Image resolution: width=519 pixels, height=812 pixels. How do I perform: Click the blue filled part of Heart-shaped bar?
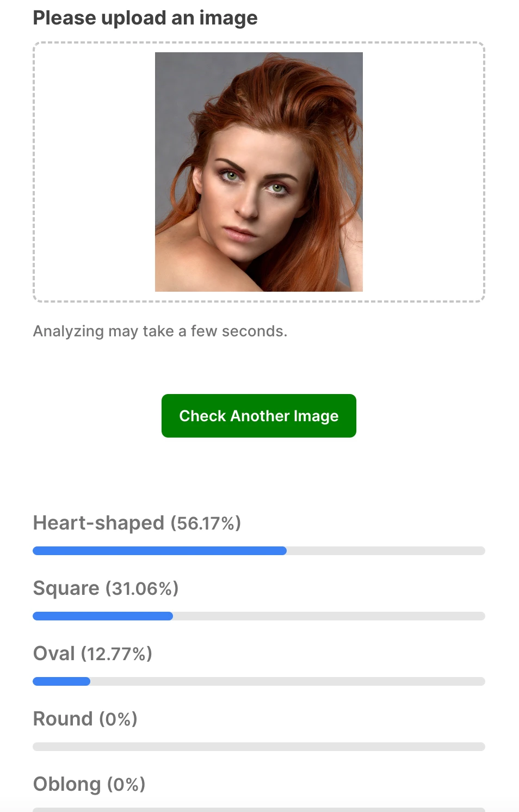click(x=159, y=551)
